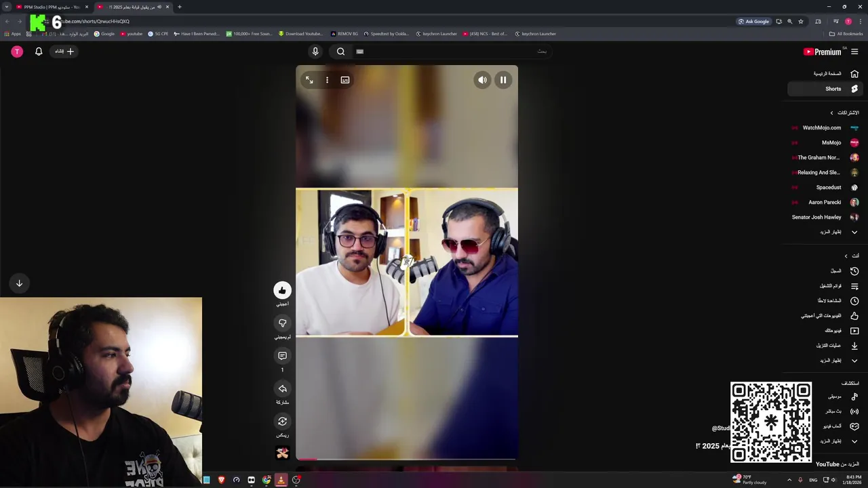The image size is (868, 488).
Task: Switch ENG keyboard language in tray
Action: (x=813, y=480)
